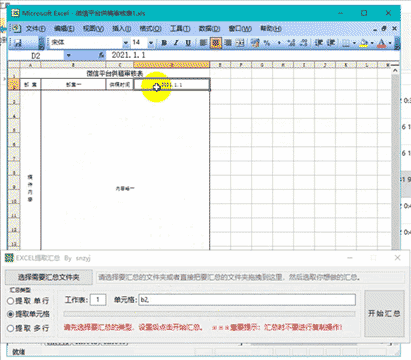The width and height of the screenshot is (411, 360).
Task: Open the 窗口(W) menu
Action: 240,28
